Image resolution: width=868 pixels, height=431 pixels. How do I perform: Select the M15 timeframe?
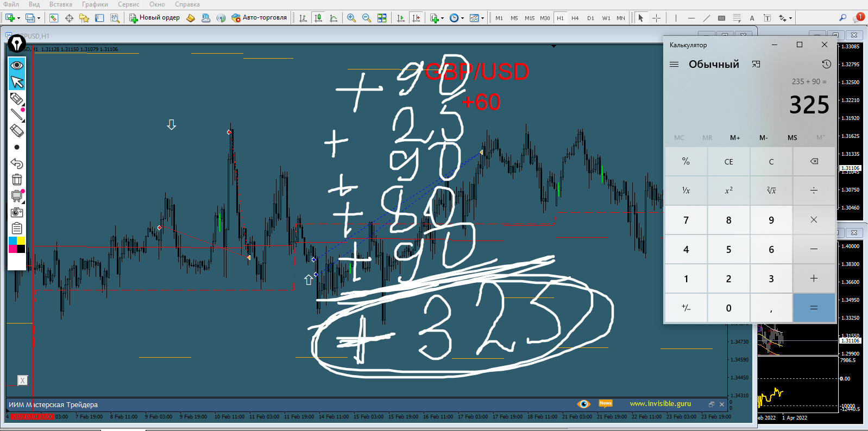click(x=530, y=18)
